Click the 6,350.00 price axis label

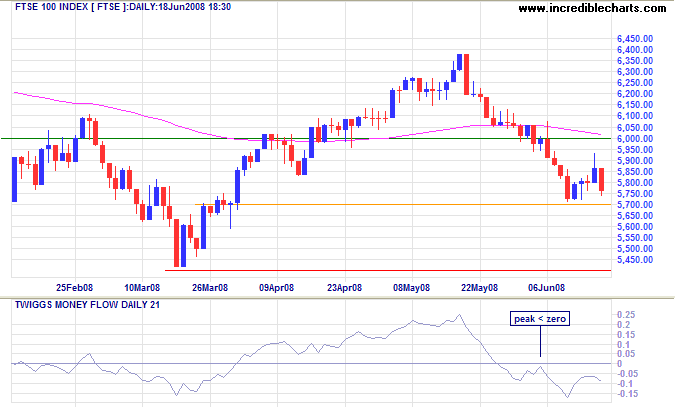click(635, 61)
